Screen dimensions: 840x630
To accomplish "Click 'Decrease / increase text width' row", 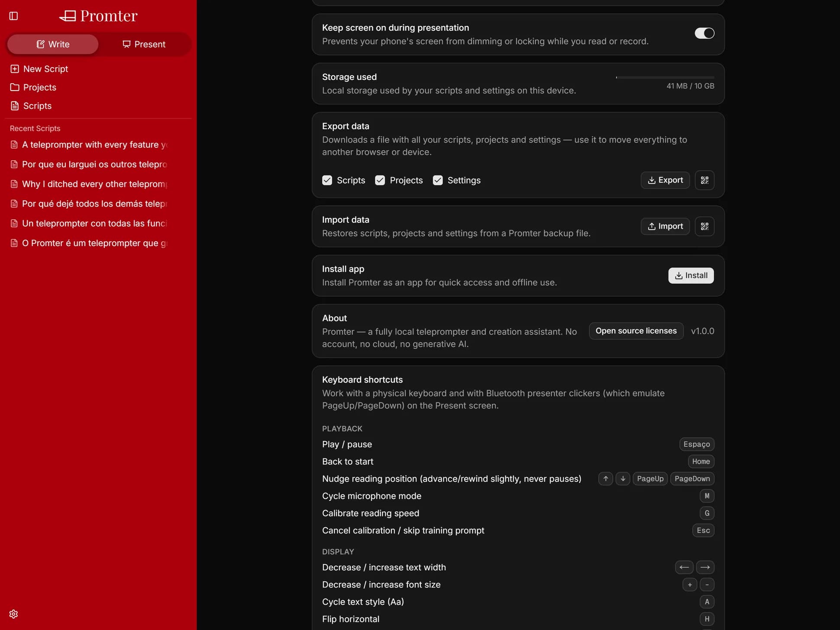I will pos(518,567).
